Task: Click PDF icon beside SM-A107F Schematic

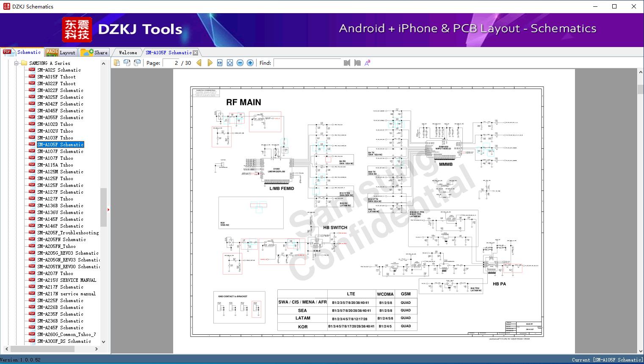Action: [32, 151]
